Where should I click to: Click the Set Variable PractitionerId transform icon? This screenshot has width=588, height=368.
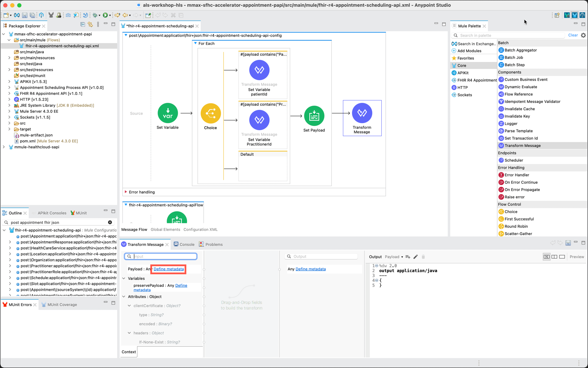259,120
